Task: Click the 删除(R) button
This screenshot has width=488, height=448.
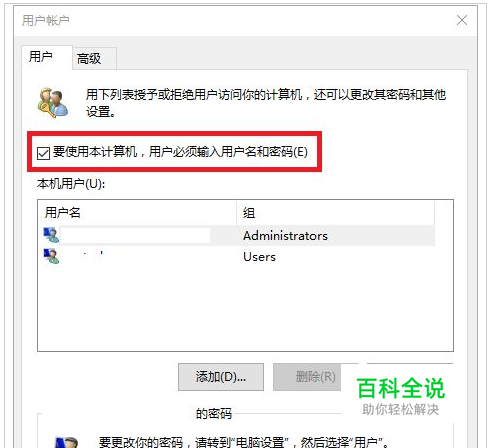Action: [307, 377]
